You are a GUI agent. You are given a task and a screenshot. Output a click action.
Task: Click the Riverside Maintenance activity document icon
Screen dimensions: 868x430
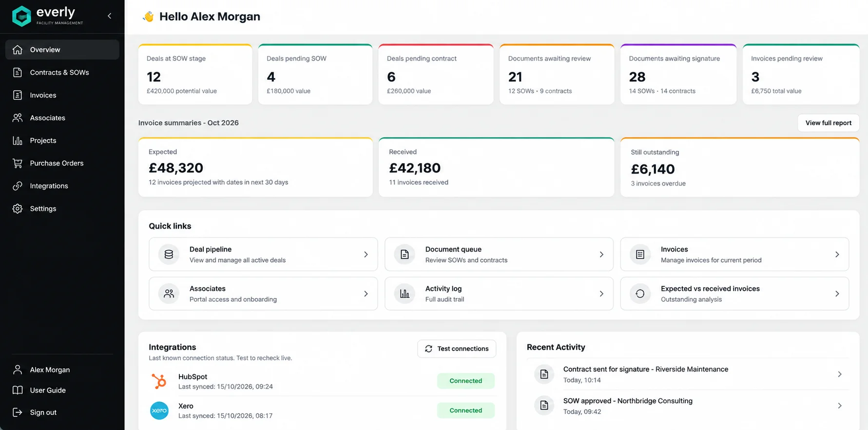[x=544, y=374]
